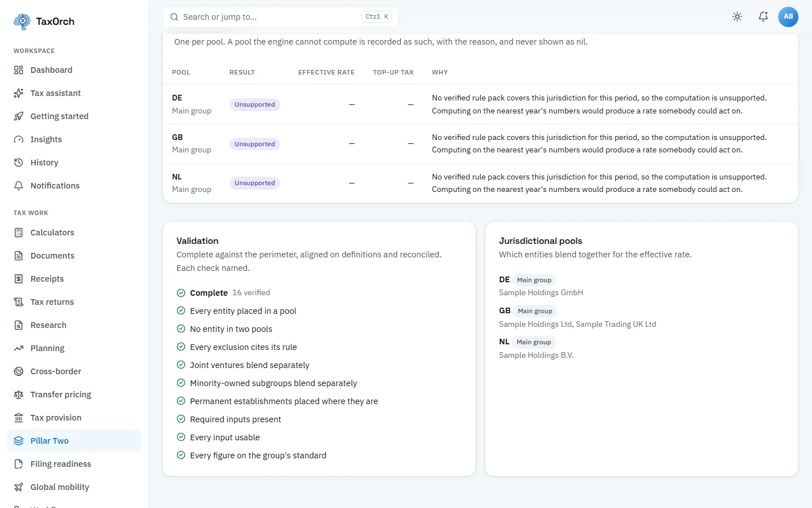Open Tax returns in sidebar

[74, 302]
